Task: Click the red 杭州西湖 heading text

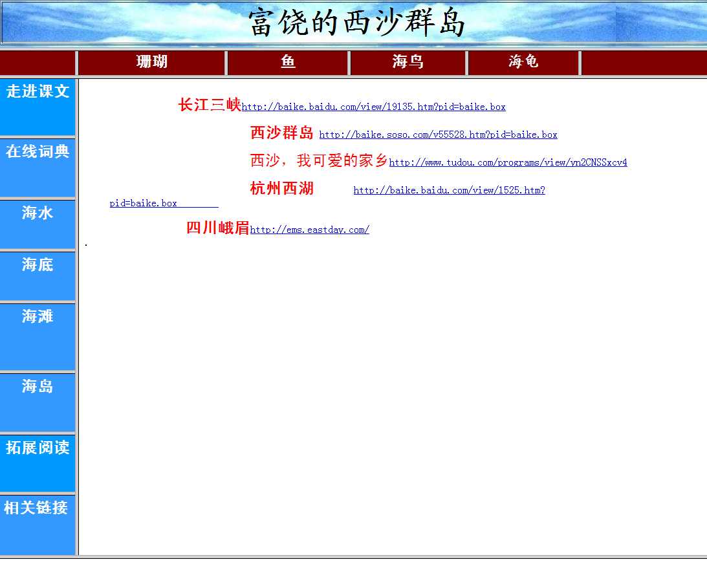Action: (x=281, y=189)
